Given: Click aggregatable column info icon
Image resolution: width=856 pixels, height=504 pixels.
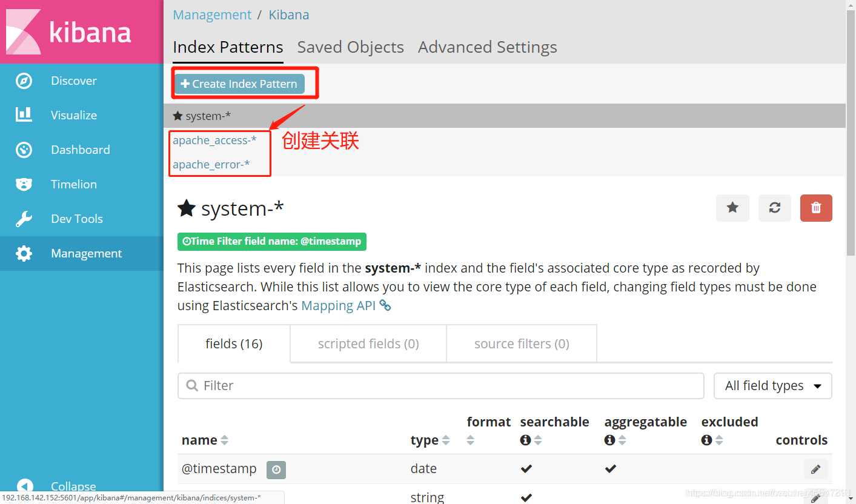Looking at the screenshot, I should 609,440.
